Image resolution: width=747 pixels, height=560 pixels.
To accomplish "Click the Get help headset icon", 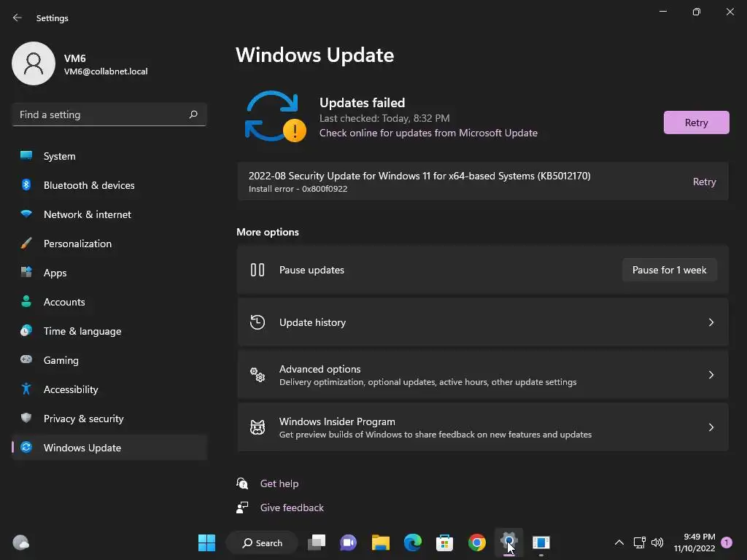I will (x=242, y=483).
